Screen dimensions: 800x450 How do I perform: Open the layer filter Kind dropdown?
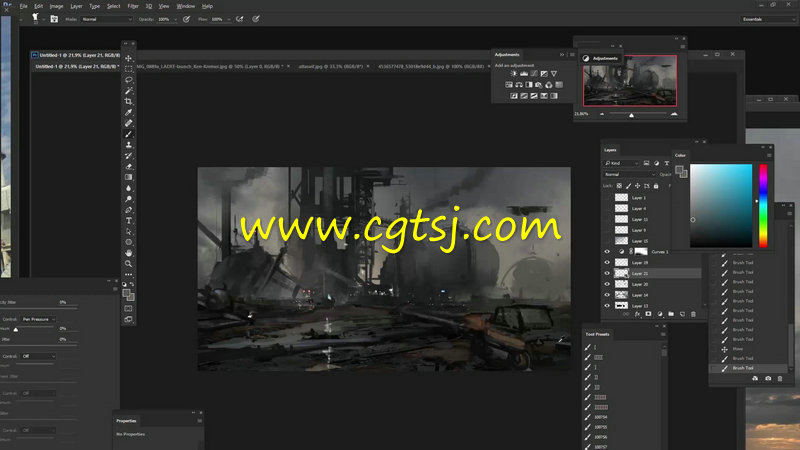click(622, 163)
